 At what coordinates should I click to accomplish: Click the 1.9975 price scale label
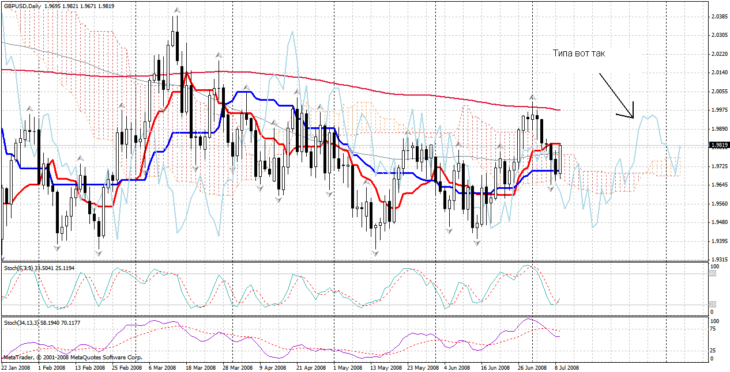click(719, 110)
